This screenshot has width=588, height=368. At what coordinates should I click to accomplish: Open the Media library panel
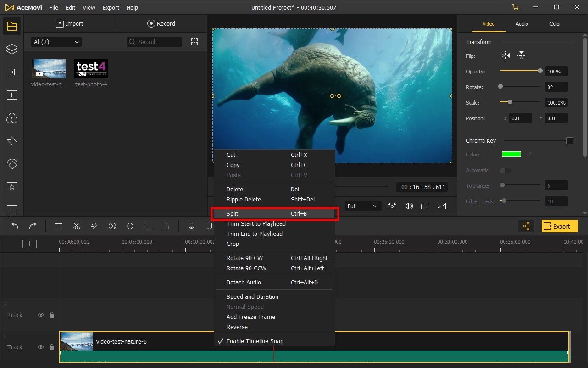click(x=11, y=26)
